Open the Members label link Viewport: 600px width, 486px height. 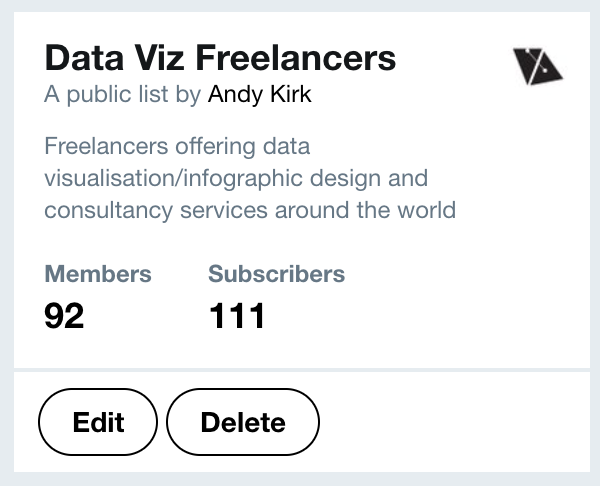tap(98, 274)
